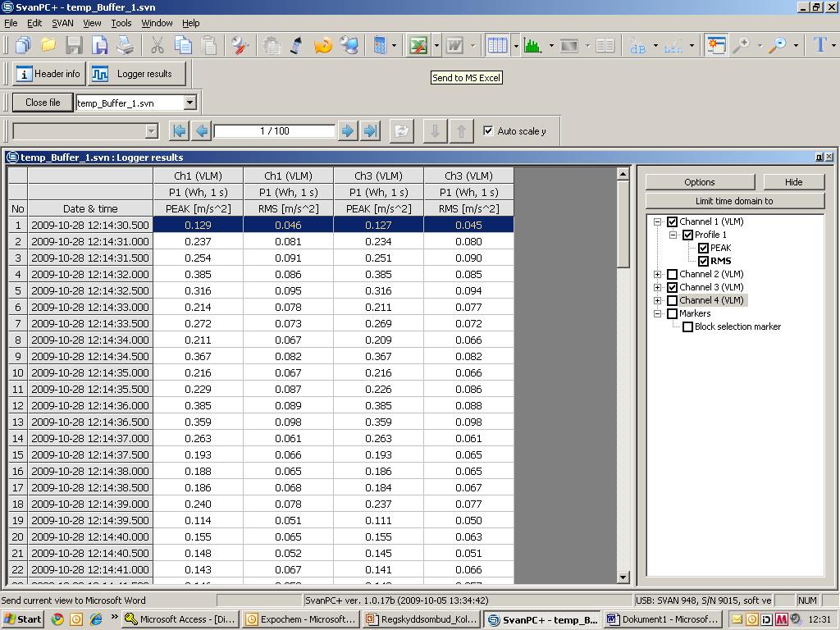The height and width of the screenshot is (630, 840).
Task: Click the window with star icon
Action: coord(715,45)
